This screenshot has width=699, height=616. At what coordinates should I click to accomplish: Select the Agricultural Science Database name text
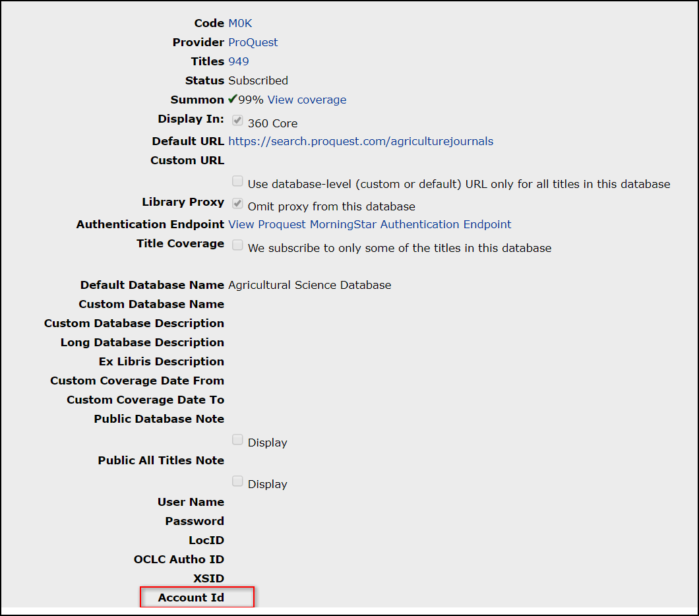click(x=309, y=285)
